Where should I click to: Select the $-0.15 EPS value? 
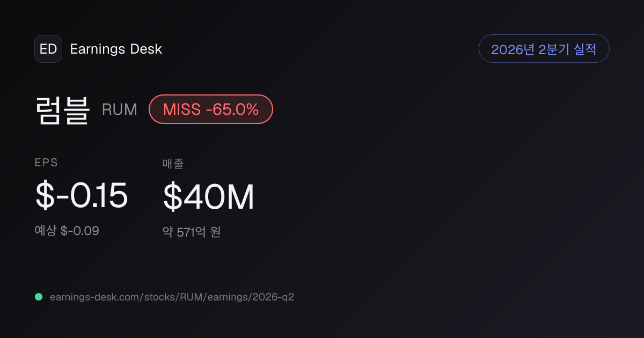pyautogui.click(x=82, y=196)
